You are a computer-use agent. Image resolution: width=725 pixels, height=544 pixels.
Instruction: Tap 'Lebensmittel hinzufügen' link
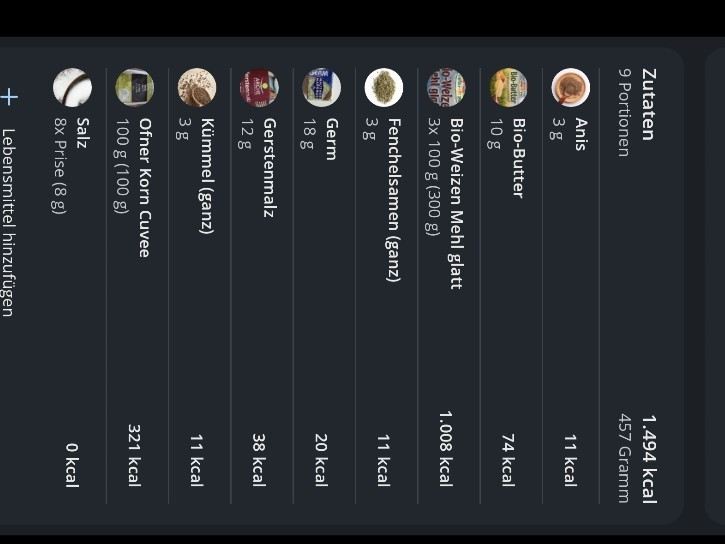point(9,222)
